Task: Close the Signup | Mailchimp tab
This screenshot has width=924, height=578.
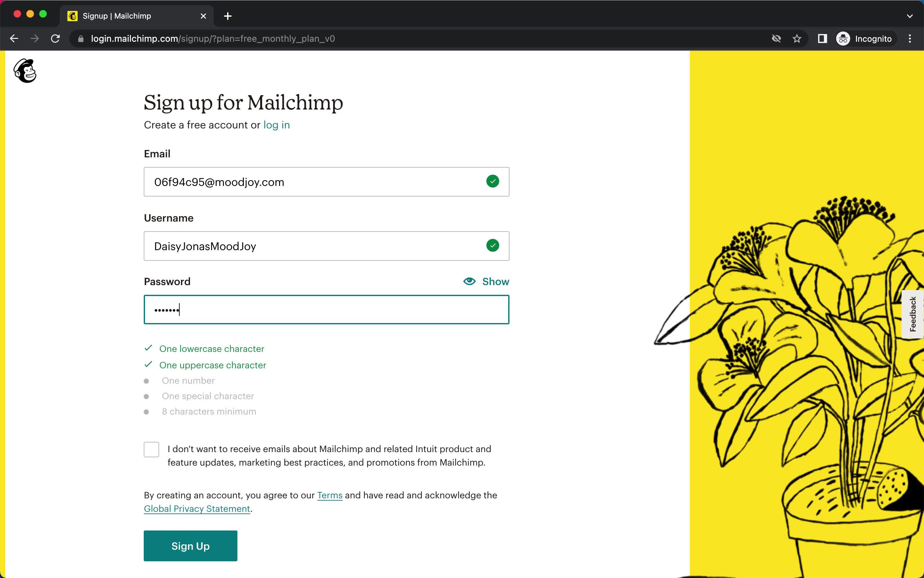Action: tap(203, 16)
